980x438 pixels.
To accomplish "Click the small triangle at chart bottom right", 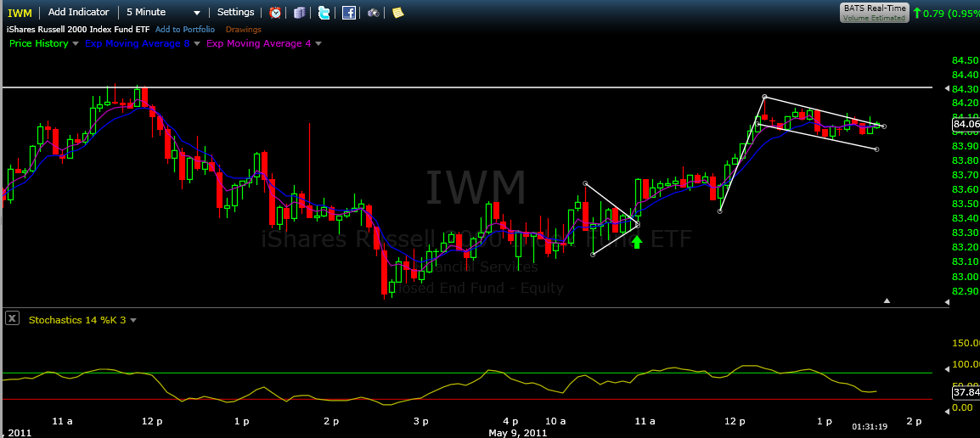I will (887, 300).
